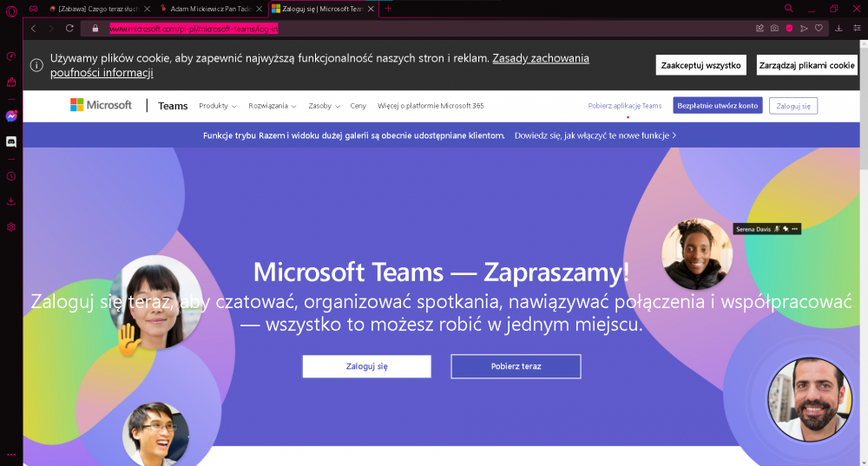Go back with the back arrow
Image resolution: width=868 pixels, height=466 pixels.
[33, 29]
